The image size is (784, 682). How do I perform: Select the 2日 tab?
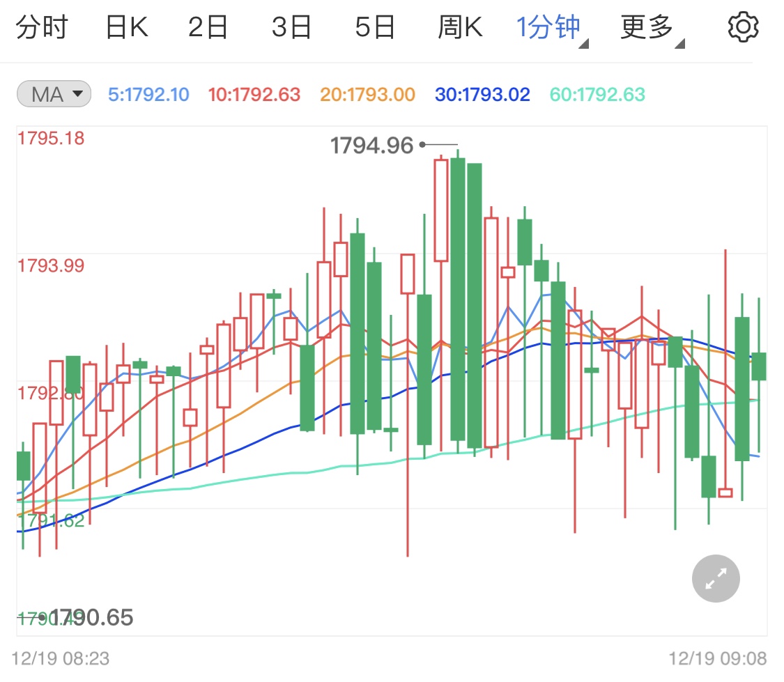(208, 27)
